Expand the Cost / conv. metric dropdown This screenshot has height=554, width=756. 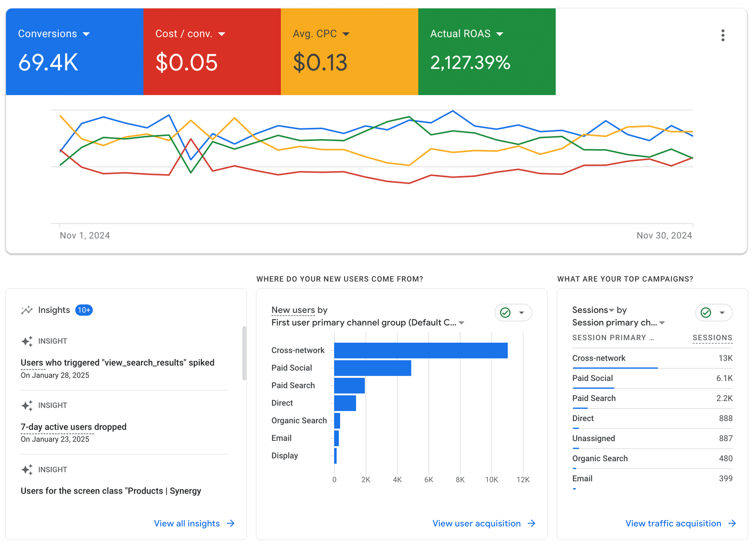[x=222, y=34]
